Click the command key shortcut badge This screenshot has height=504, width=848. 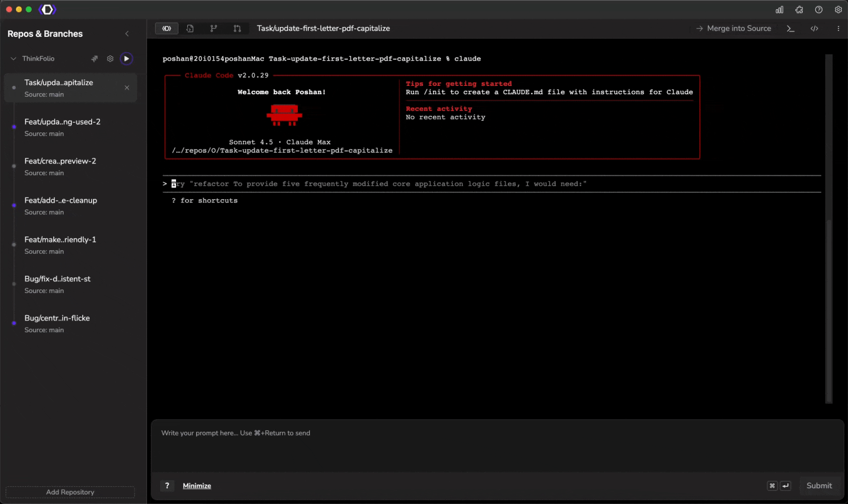click(772, 486)
